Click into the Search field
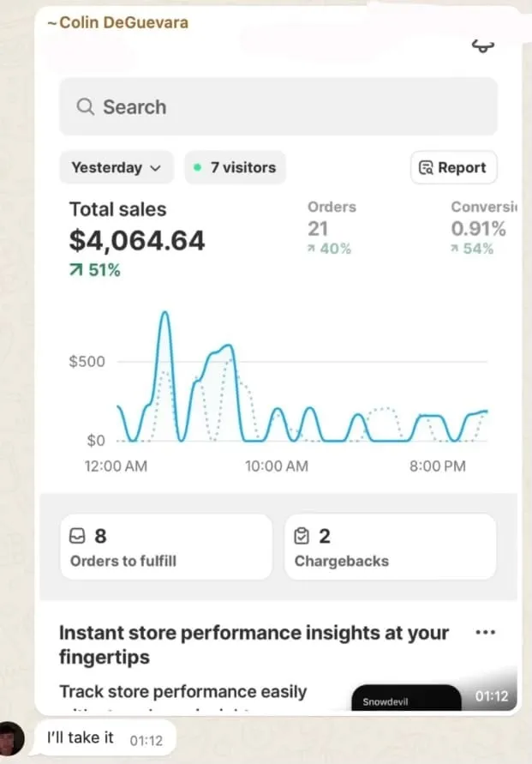The height and width of the screenshot is (764, 532). tap(278, 107)
